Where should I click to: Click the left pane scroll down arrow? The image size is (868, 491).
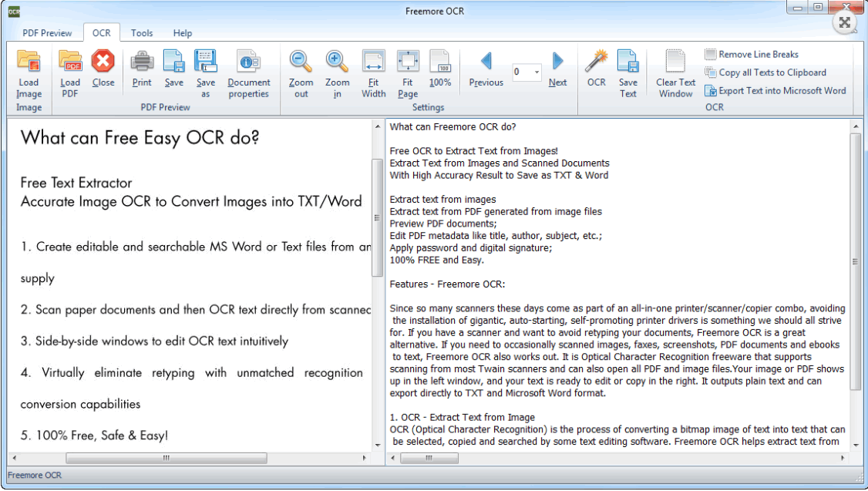pyautogui.click(x=378, y=445)
